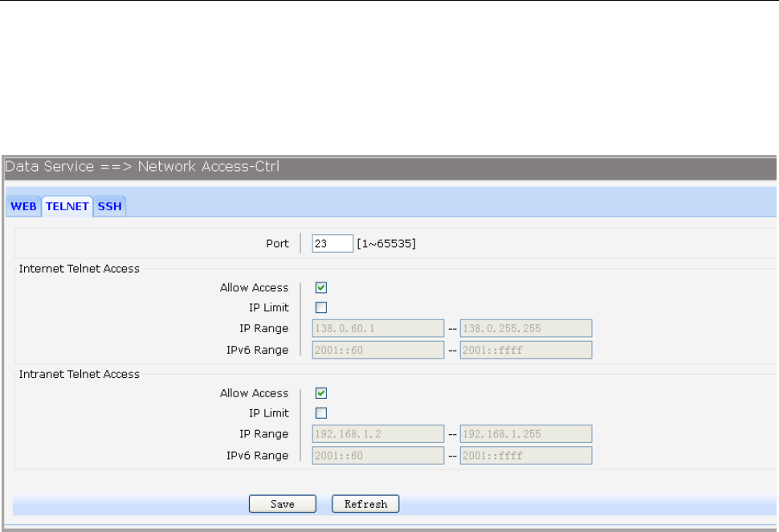Click Intranet IP Range end field 192.168.1.255

point(526,434)
